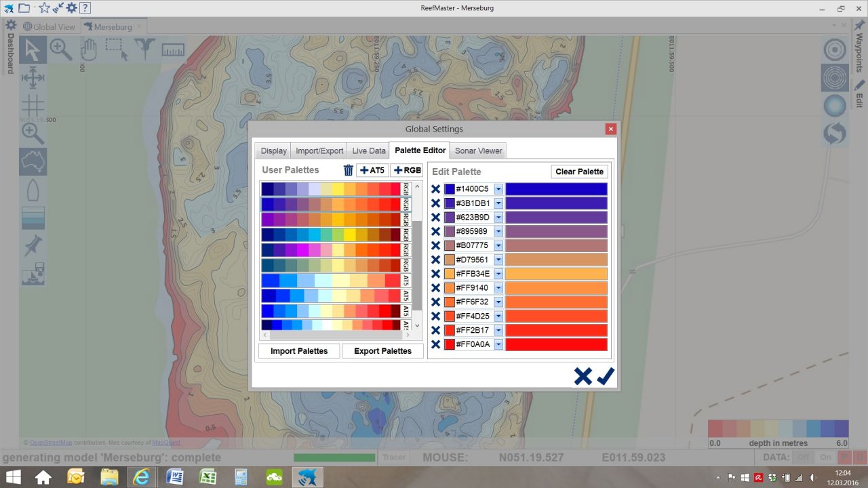Expand the #895989 color dropdown

[x=498, y=232]
